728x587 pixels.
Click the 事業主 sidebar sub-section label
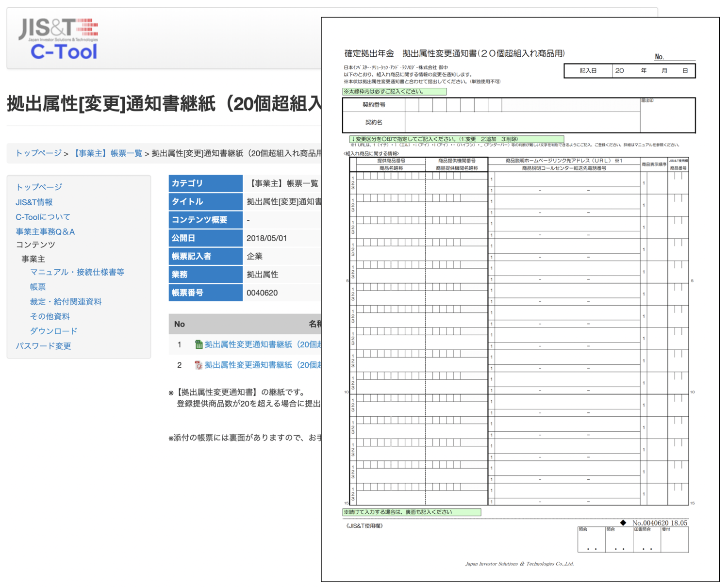pos(33,259)
